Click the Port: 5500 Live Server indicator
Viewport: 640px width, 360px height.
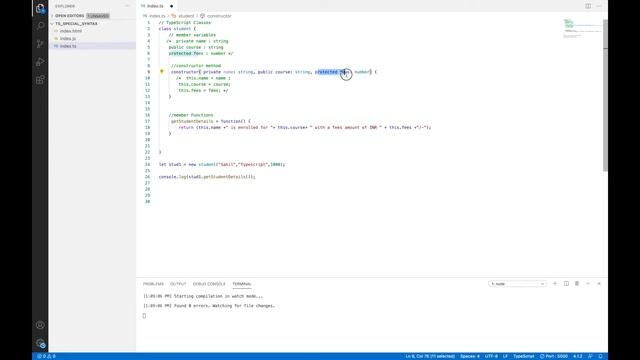(554, 356)
